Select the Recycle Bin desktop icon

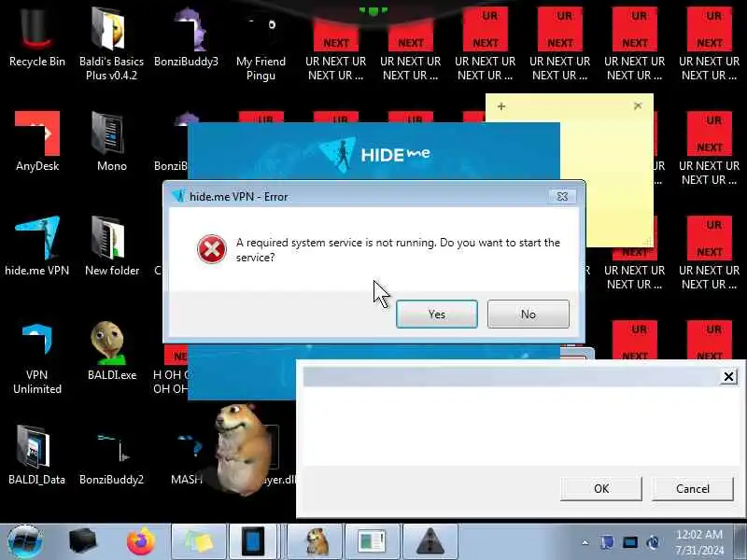(x=37, y=38)
